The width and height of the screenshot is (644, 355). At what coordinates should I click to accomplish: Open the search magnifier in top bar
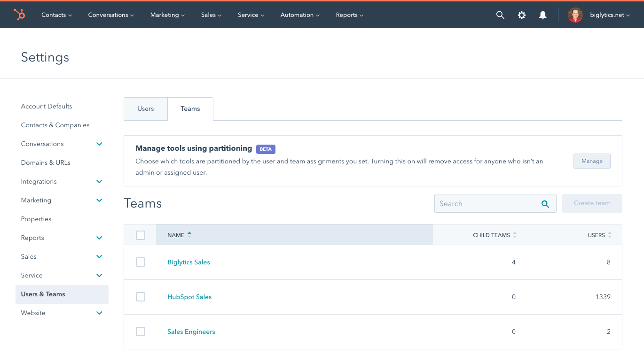pyautogui.click(x=500, y=15)
